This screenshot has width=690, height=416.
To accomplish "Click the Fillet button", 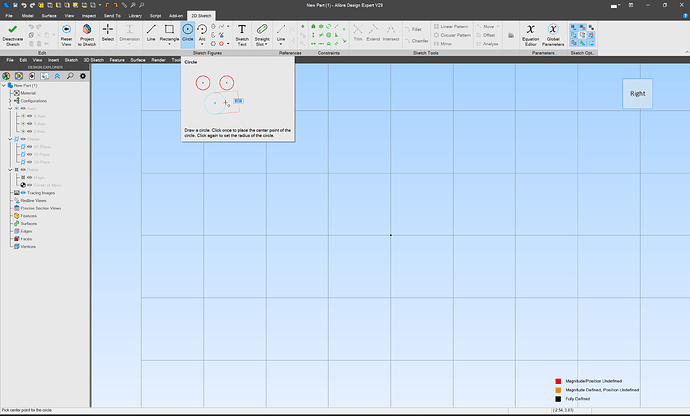I will 414,29.
